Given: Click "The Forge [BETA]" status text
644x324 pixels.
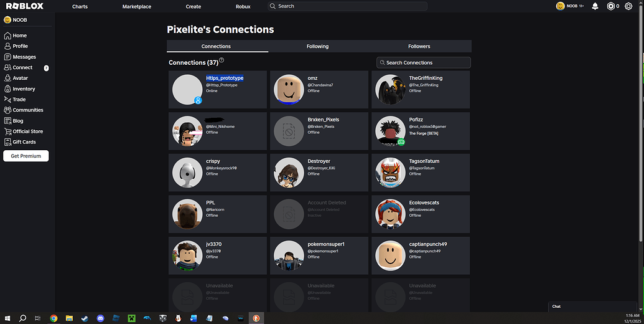Looking at the screenshot, I should tap(424, 133).
